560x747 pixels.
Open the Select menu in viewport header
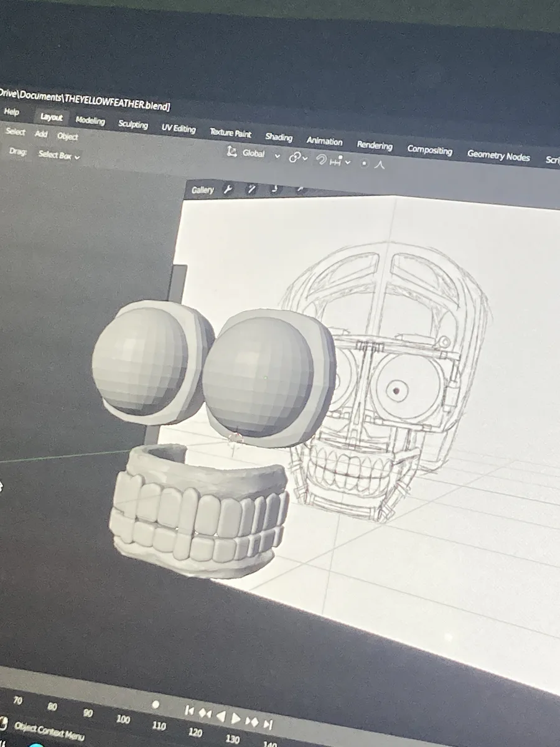tap(16, 132)
